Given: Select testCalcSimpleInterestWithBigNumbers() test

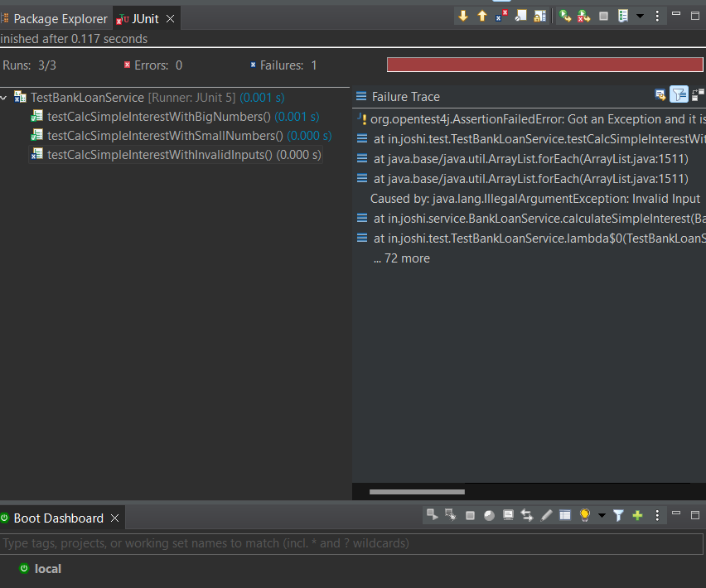Looking at the screenshot, I should (x=183, y=117).
